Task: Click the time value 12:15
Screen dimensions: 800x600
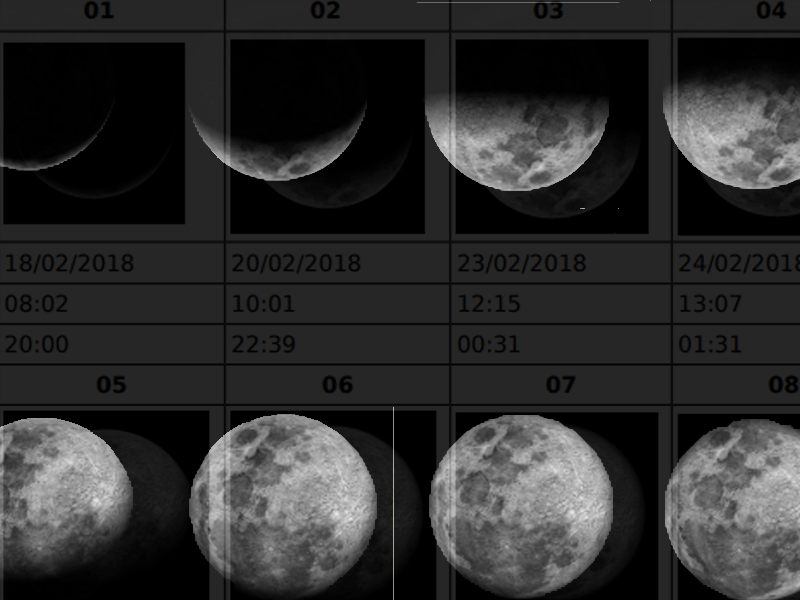Action: pos(489,304)
